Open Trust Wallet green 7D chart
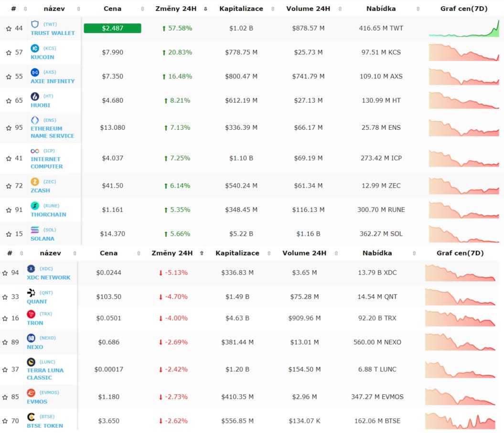Image resolution: width=504 pixels, height=433 pixels. coord(464,28)
